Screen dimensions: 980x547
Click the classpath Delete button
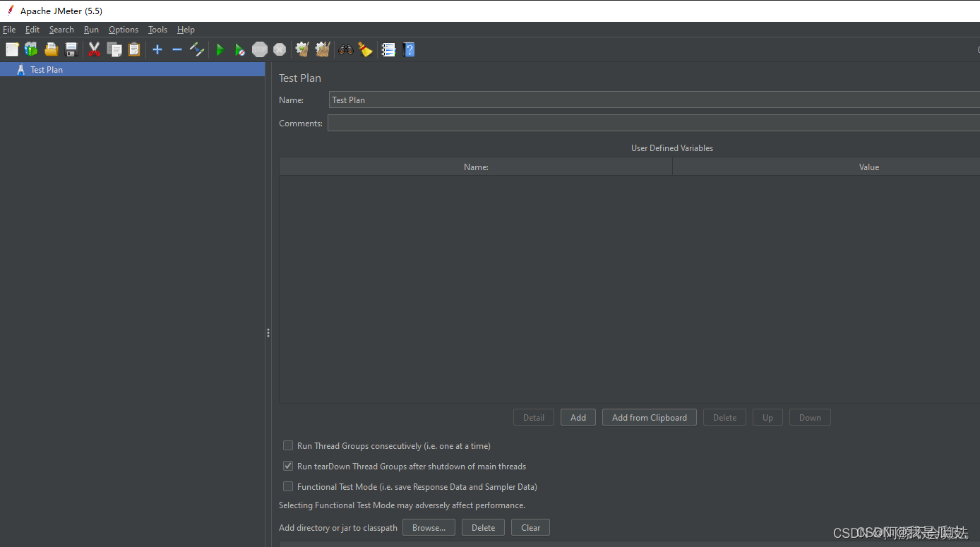[483, 527]
